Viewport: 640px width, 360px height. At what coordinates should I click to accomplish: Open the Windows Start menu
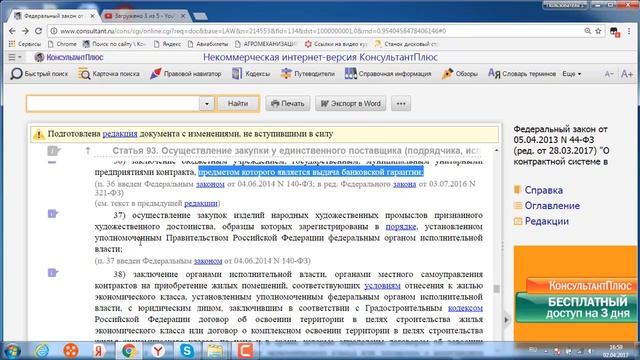pos(12,351)
